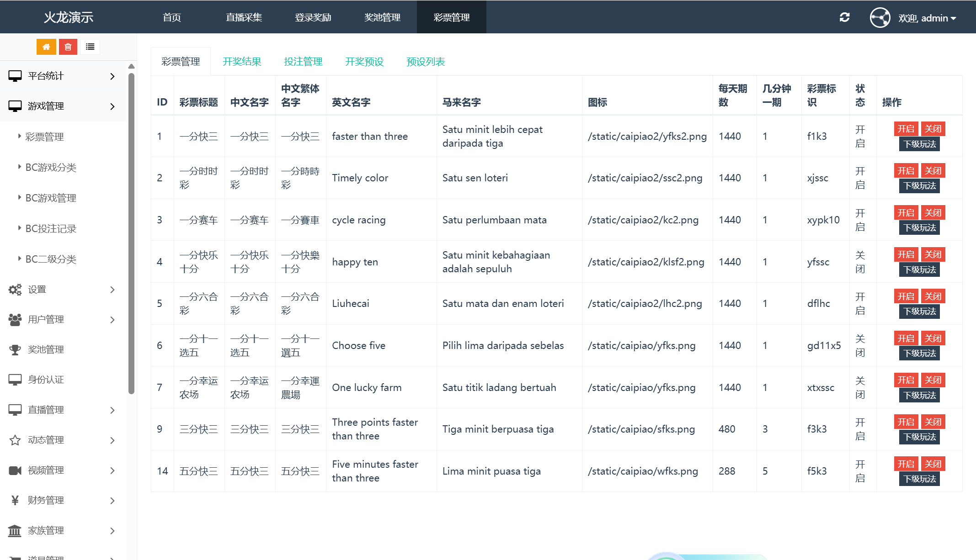Click the red trash icon button

[x=68, y=47]
